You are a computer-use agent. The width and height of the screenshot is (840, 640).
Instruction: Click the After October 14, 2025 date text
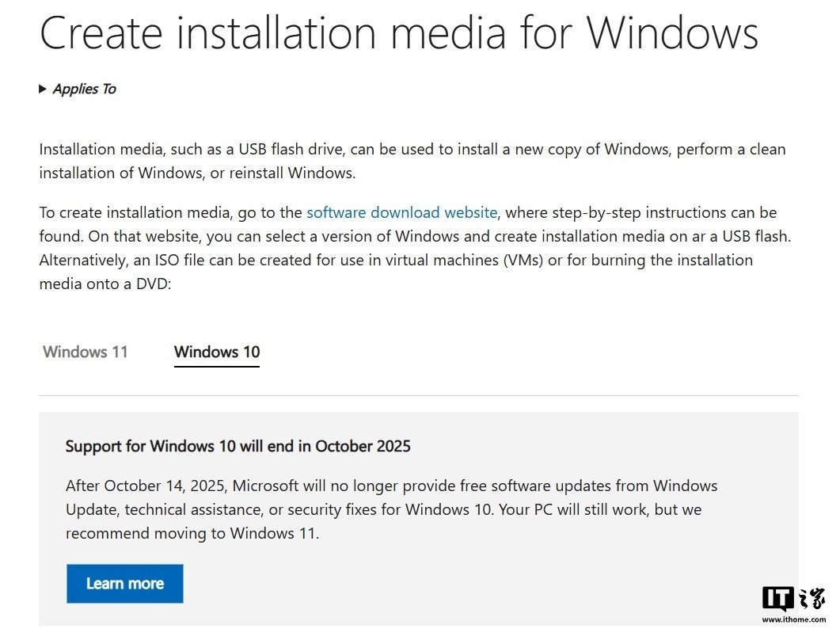146,486
